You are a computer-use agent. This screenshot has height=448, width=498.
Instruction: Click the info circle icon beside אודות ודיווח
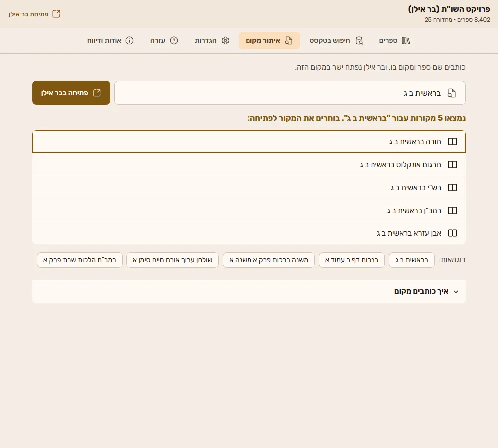coord(129,41)
